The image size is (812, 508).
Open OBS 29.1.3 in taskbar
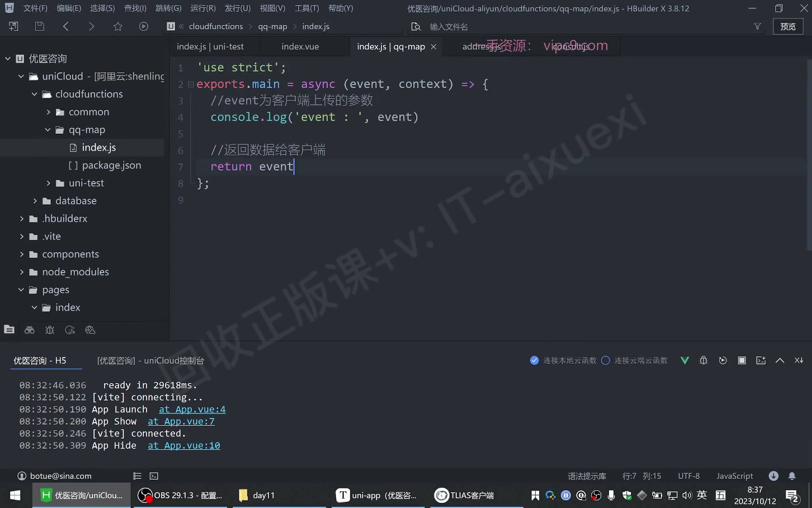(x=181, y=495)
